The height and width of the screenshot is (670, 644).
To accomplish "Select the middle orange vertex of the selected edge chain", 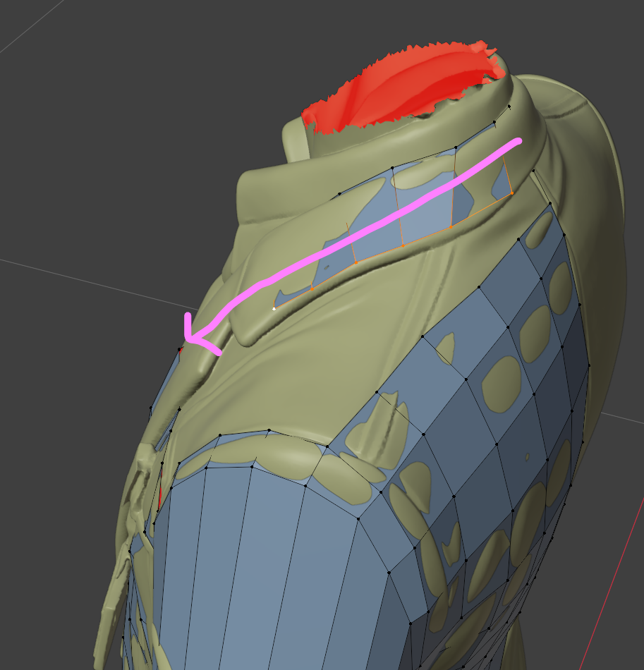I will tap(402, 246).
